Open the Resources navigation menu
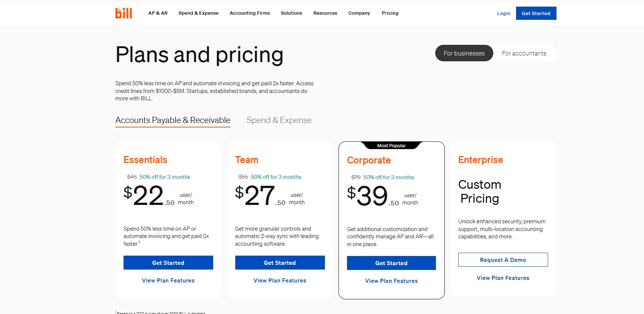This screenshot has width=644, height=314. [x=325, y=13]
